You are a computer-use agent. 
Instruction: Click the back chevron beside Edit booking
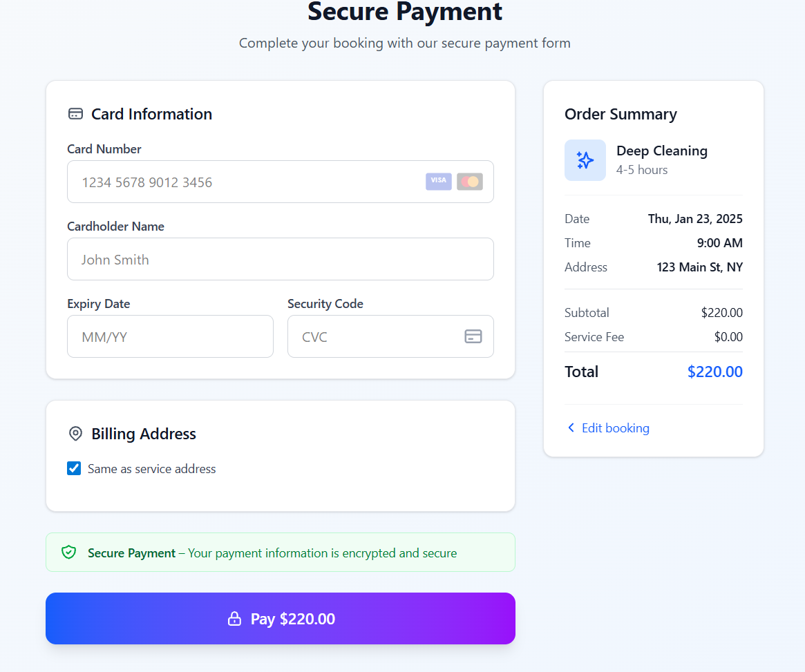pos(570,428)
